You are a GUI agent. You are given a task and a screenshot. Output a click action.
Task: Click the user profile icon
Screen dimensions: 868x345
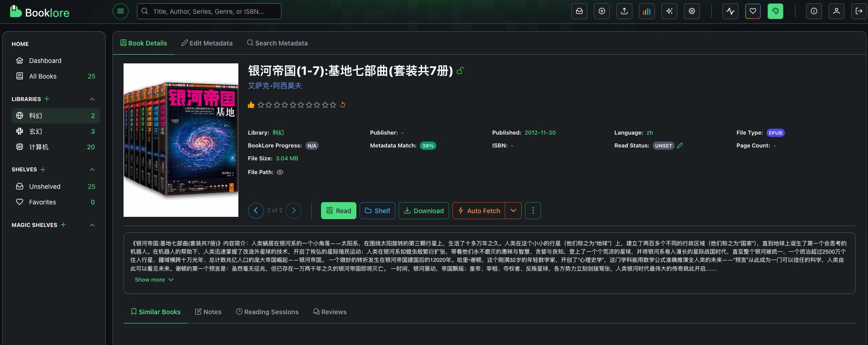coord(836,11)
